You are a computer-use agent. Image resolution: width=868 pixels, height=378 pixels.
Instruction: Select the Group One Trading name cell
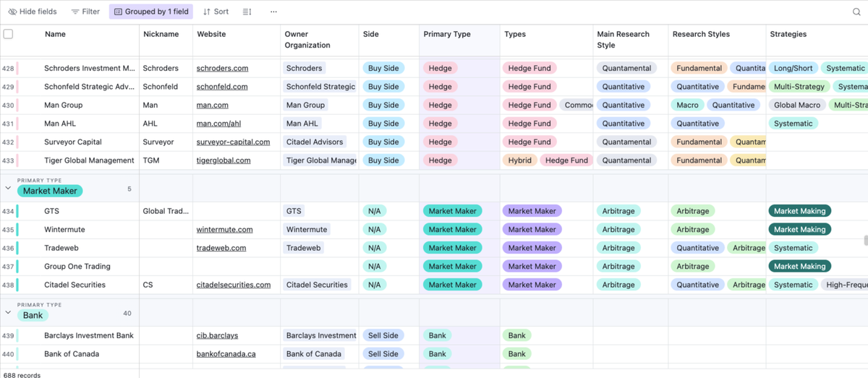[x=77, y=266]
